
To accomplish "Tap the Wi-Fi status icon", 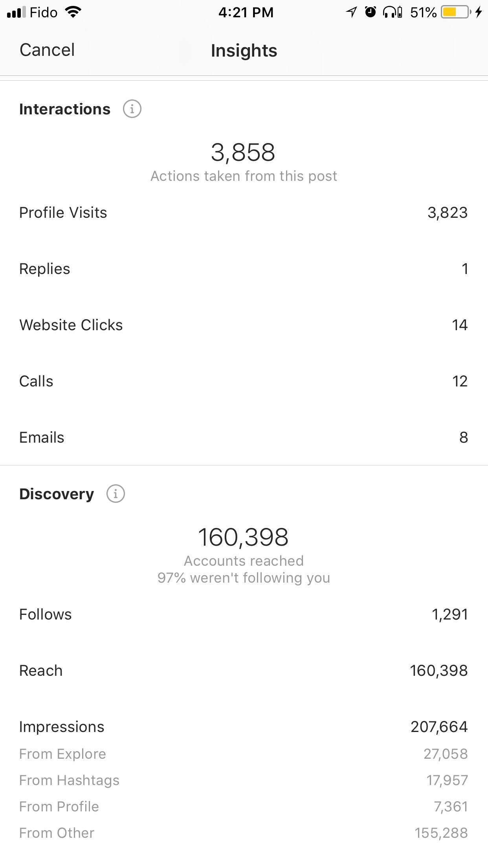I will click(x=73, y=12).
